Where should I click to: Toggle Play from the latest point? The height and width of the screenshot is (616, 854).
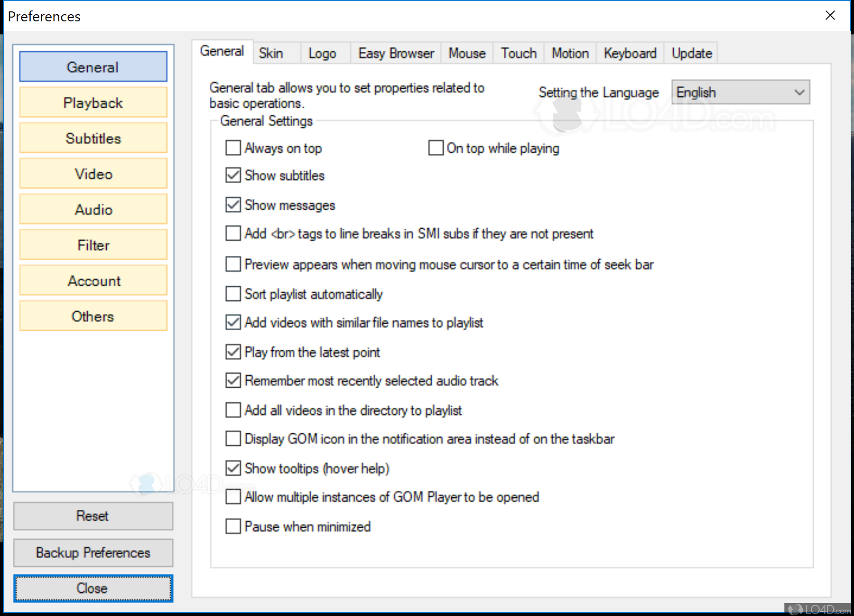[233, 352]
